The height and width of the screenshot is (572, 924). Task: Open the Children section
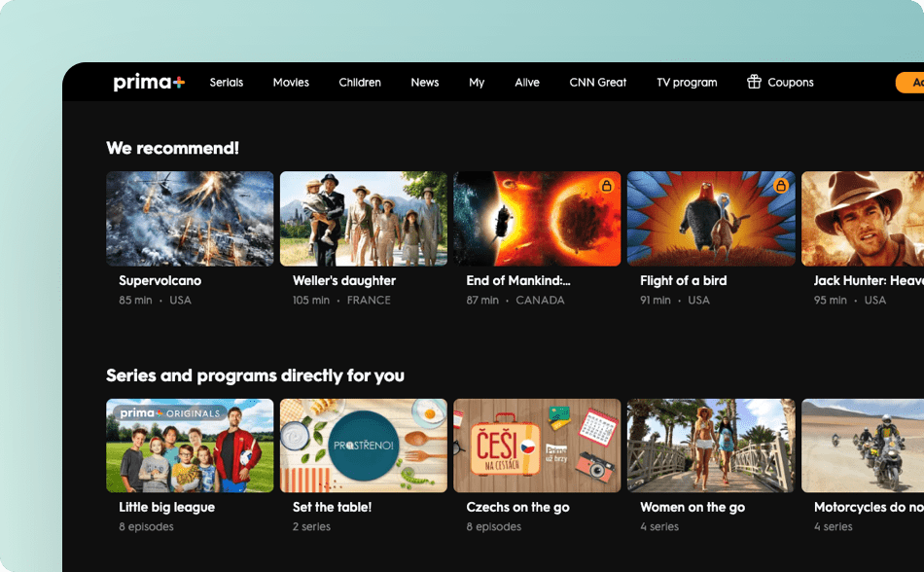[360, 83]
